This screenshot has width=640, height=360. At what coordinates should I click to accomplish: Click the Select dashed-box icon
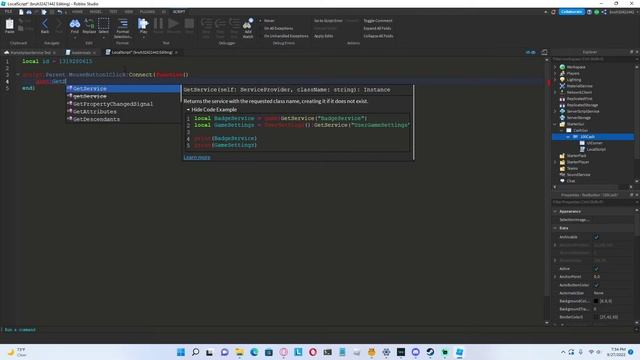pos(104,24)
